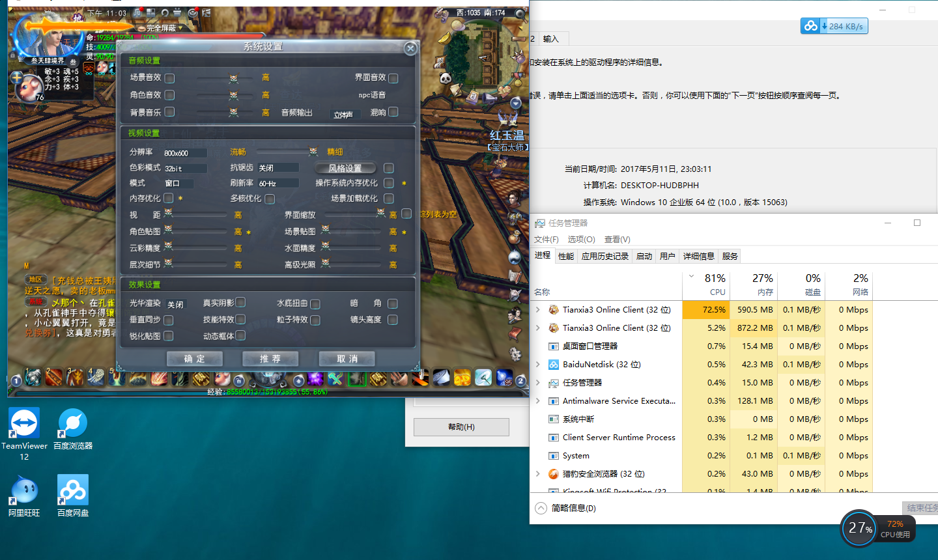Click the 取消 button in system settings

tap(347, 359)
